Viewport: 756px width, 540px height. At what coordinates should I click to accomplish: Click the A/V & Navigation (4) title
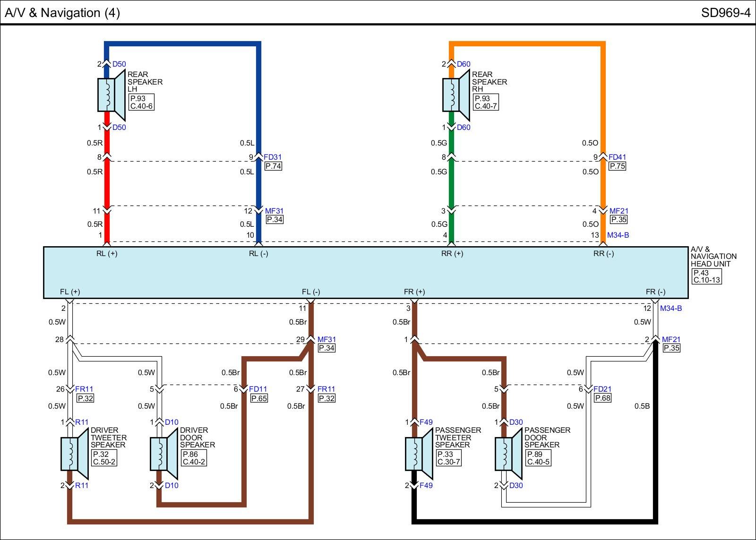[62, 13]
